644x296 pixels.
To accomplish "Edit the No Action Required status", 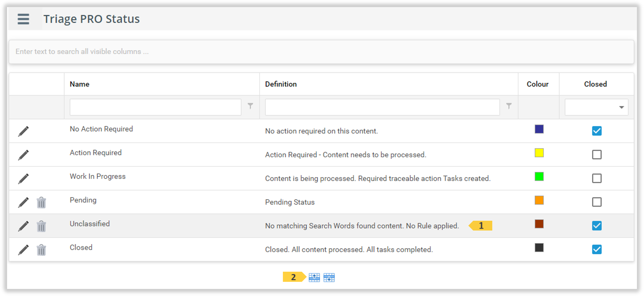I will coord(23,131).
